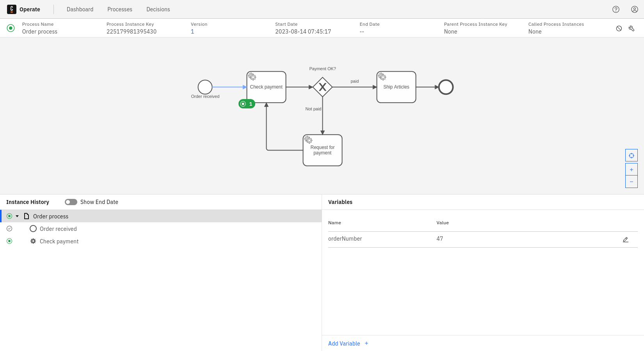Zoom into the process diagram
Screen dimensions: 644x351
pyautogui.click(x=631, y=169)
